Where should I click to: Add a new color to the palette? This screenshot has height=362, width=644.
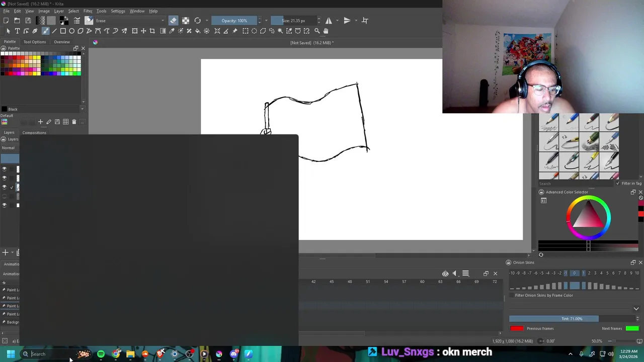(41, 122)
